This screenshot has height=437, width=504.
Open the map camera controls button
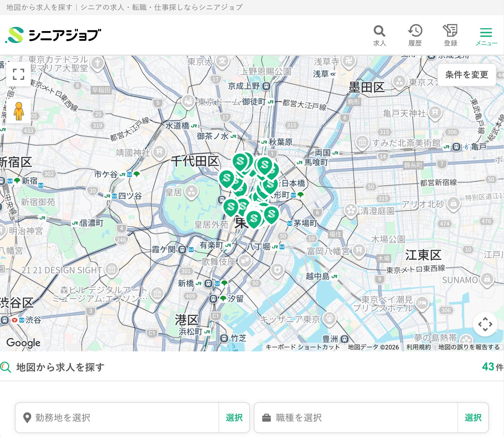click(x=485, y=324)
